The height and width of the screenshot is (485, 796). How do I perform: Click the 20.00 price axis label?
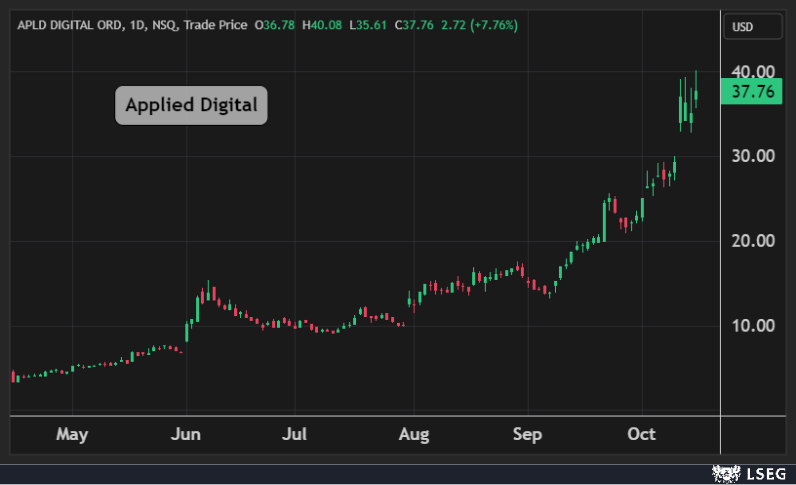coord(752,241)
